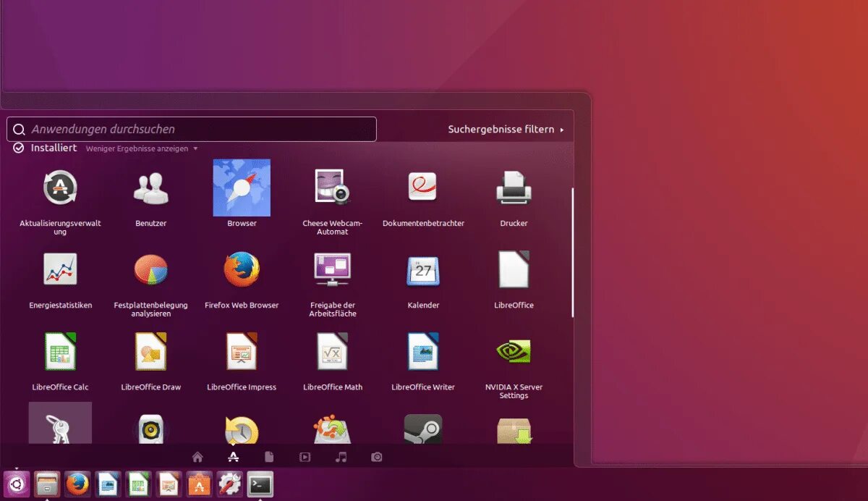Start Cheese Webcam-Automat
The image size is (868, 501).
tap(332, 188)
